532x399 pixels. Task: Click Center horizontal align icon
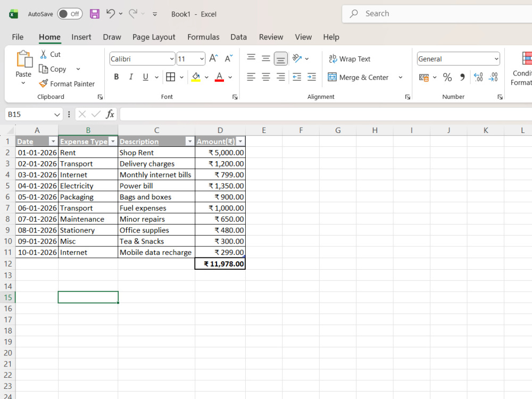click(266, 77)
